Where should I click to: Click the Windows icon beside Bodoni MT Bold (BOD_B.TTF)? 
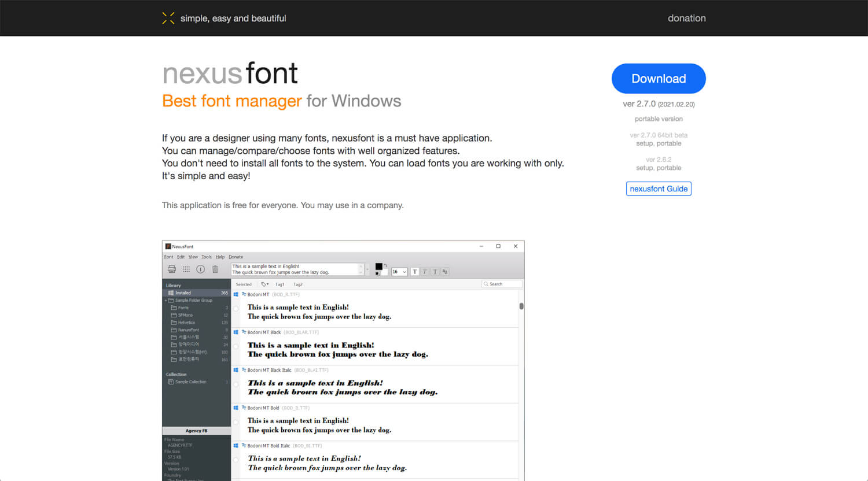[236, 408]
